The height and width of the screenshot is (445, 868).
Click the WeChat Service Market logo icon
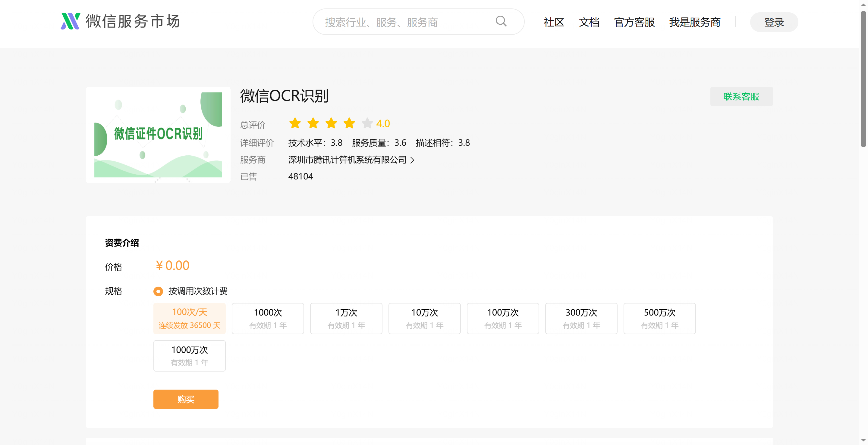point(70,21)
